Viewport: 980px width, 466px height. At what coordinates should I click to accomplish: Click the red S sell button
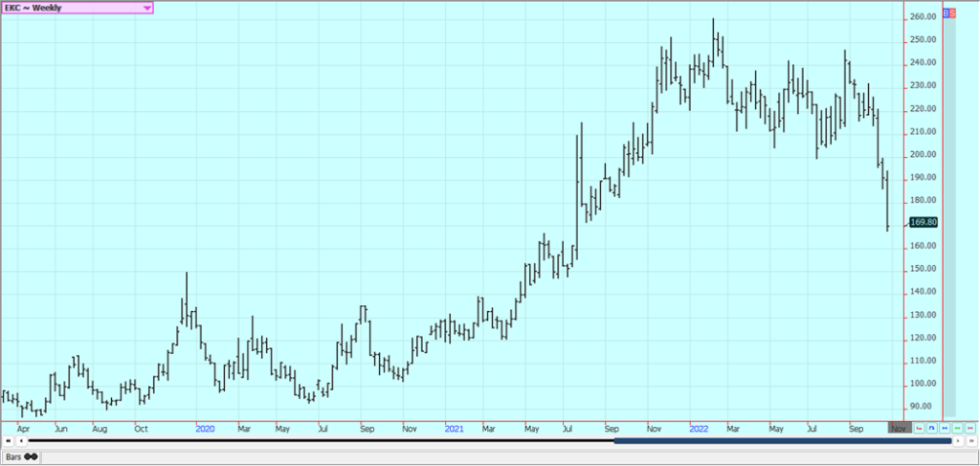tap(952, 12)
